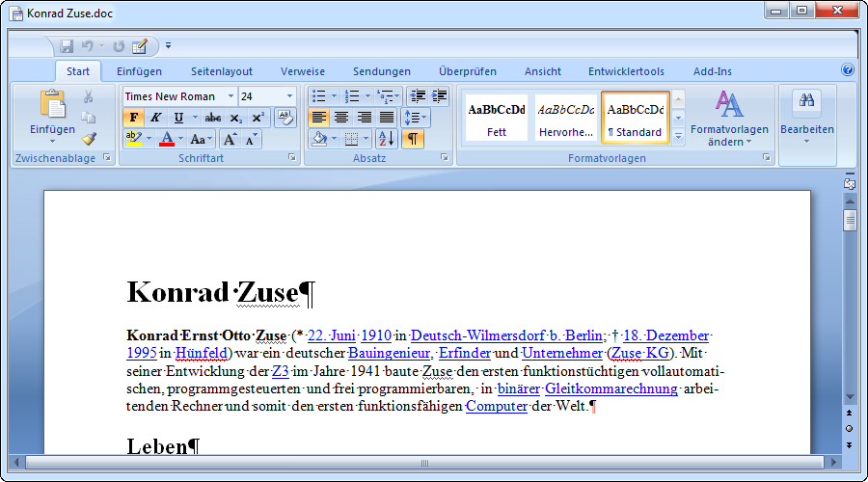Clear formatting with the eraser icon
The width and height of the screenshot is (868, 482).
coord(285,118)
